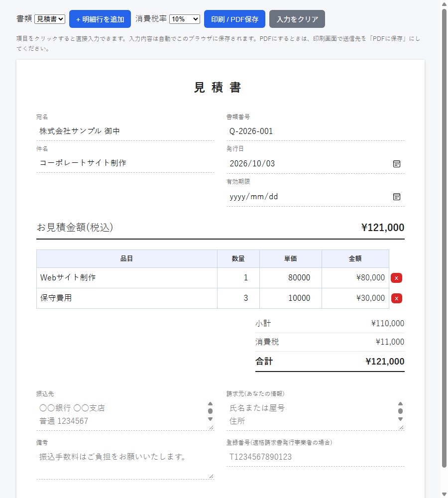Screen dimensions: 448x498
Task: Click the page vertical scrollbar thumb
Action: tap(444, 238)
